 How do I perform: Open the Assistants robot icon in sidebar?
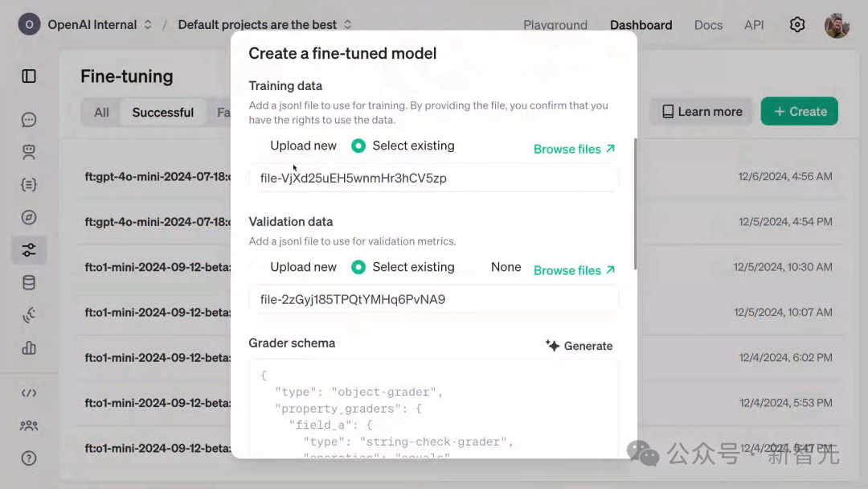click(x=29, y=152)
